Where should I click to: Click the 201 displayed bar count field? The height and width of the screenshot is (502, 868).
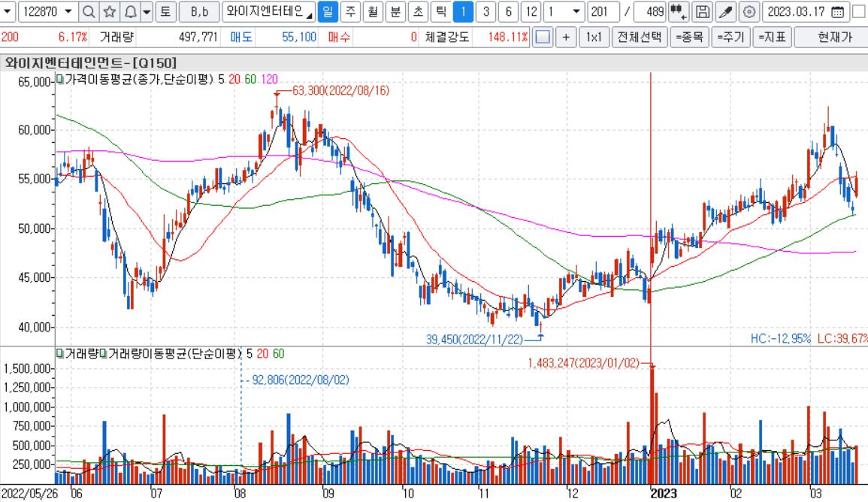tap(602, 11)
